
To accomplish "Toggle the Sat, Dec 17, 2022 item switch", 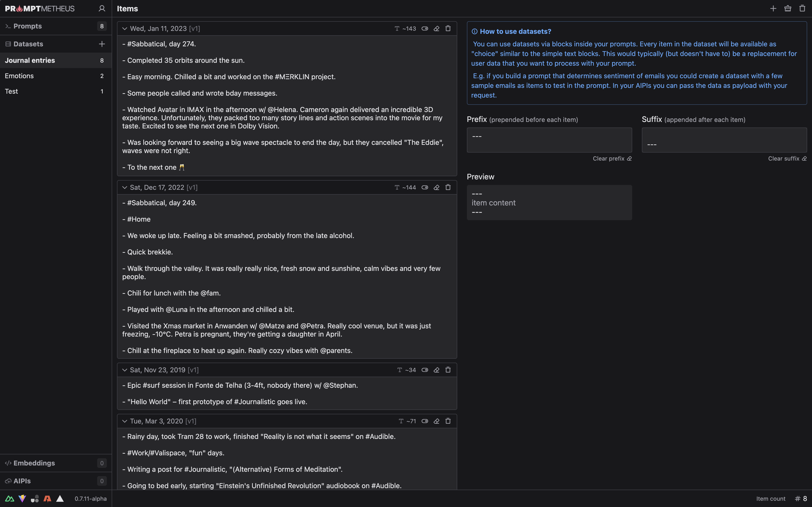I will [425, 187].
